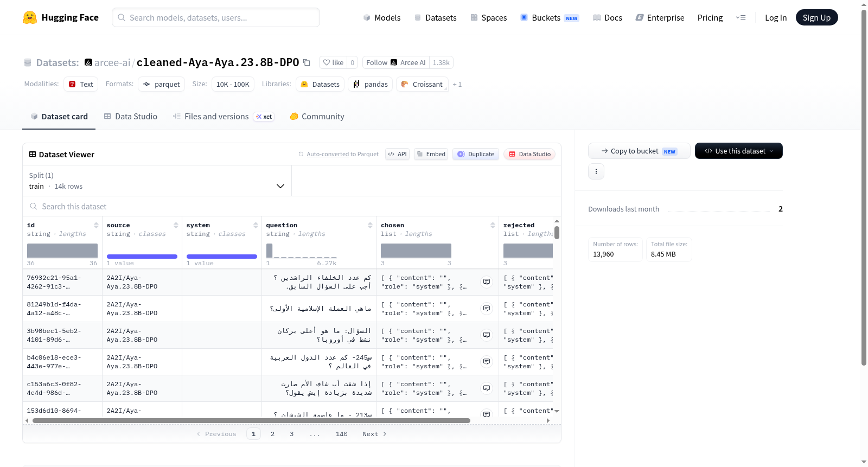Click the Dataset Viewer table icon
Viewport: 868px width, 467px height.
33,154
